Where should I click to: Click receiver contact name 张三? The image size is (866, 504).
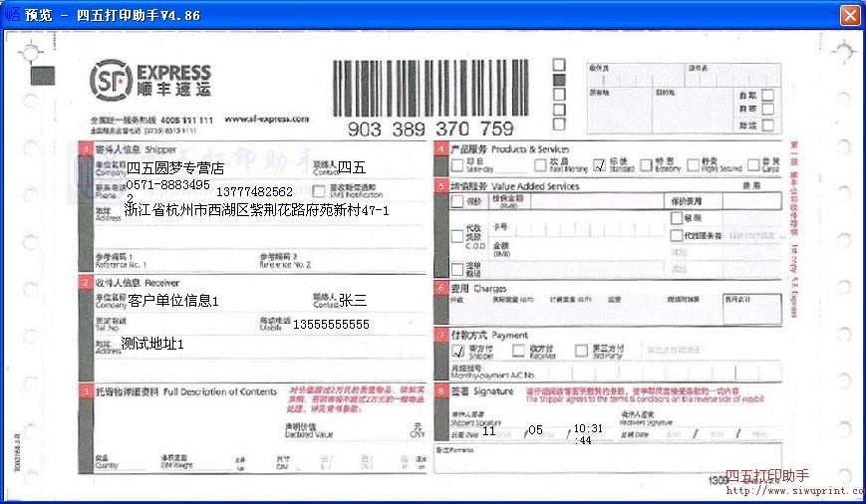point(353,300)
